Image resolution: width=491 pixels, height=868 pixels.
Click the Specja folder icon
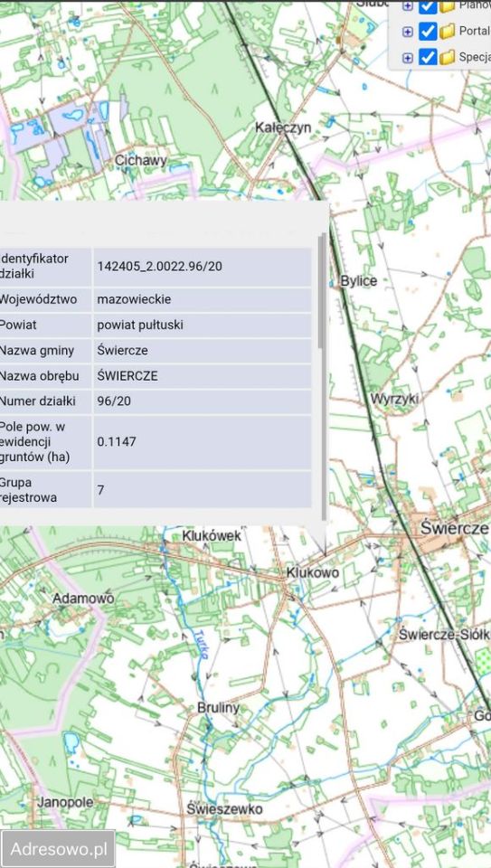point(448,56)
